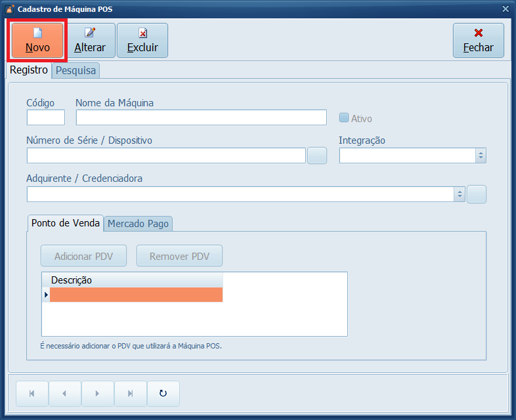Viewport: 516px width, 420px height.
Task: Click the Número de Série / Dispositivo field
Action: point(166,156)
